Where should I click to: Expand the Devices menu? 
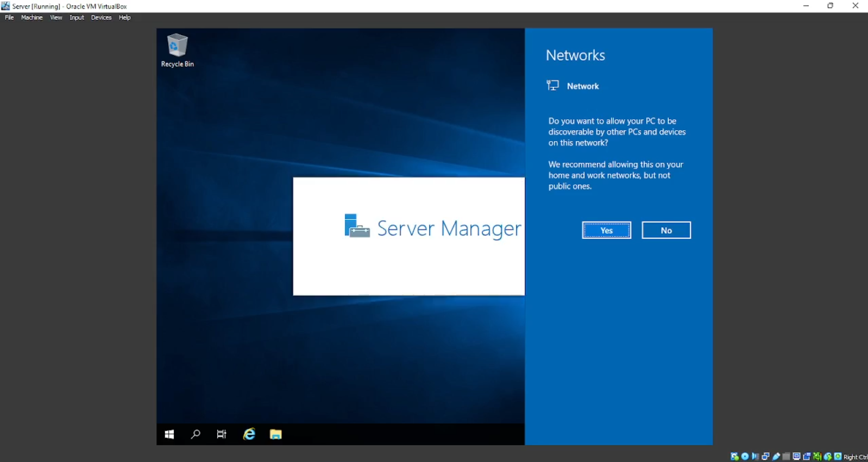[x=101, y=17]
